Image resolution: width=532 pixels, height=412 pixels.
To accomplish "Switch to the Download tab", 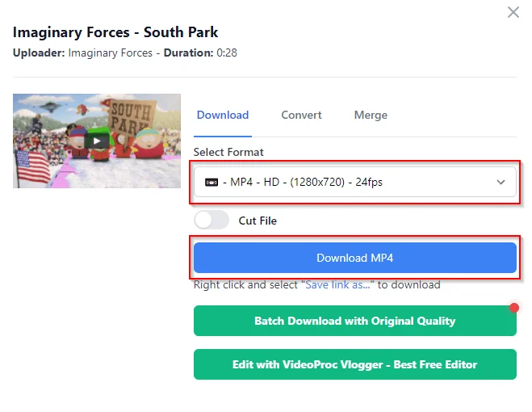I will [223, 116].
